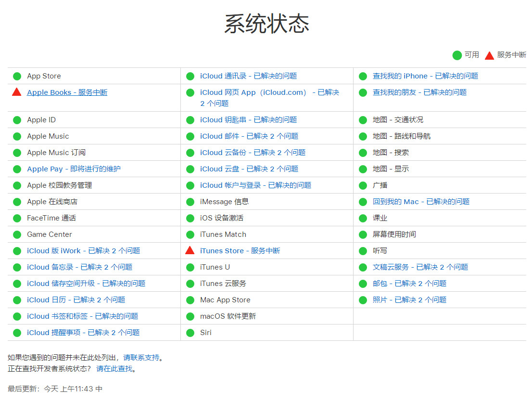Click the green status icon next to iMessage 信息
The height and width of the screenshot is (402, 532).
[190, 202]
